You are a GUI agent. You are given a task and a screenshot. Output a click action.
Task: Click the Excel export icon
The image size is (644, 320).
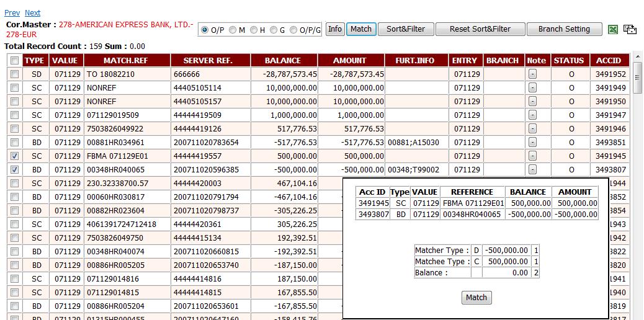click(613, 29)
